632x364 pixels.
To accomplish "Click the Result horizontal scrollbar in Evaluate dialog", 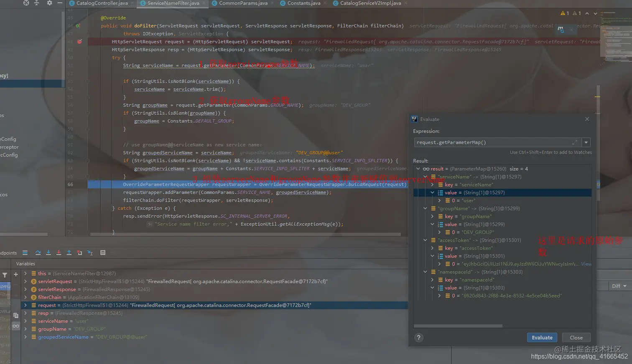I will [458, 326].
